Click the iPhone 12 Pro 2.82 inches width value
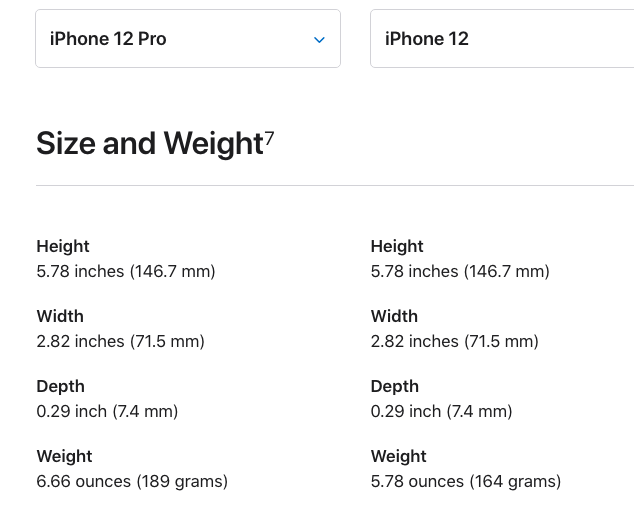Viewport: 634px width, 526px height. click(120, 341)
